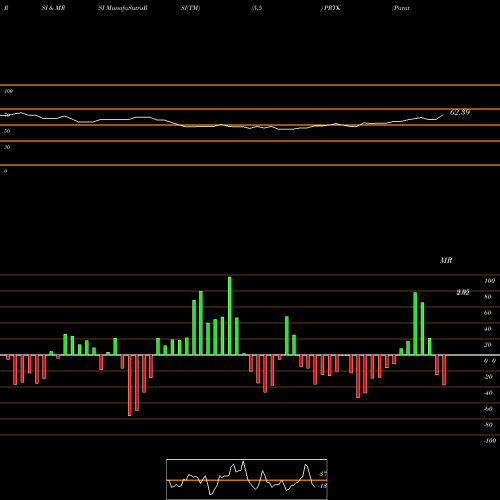Select the 'SI & MR' header text
The image size is (500, 500).
53,8
